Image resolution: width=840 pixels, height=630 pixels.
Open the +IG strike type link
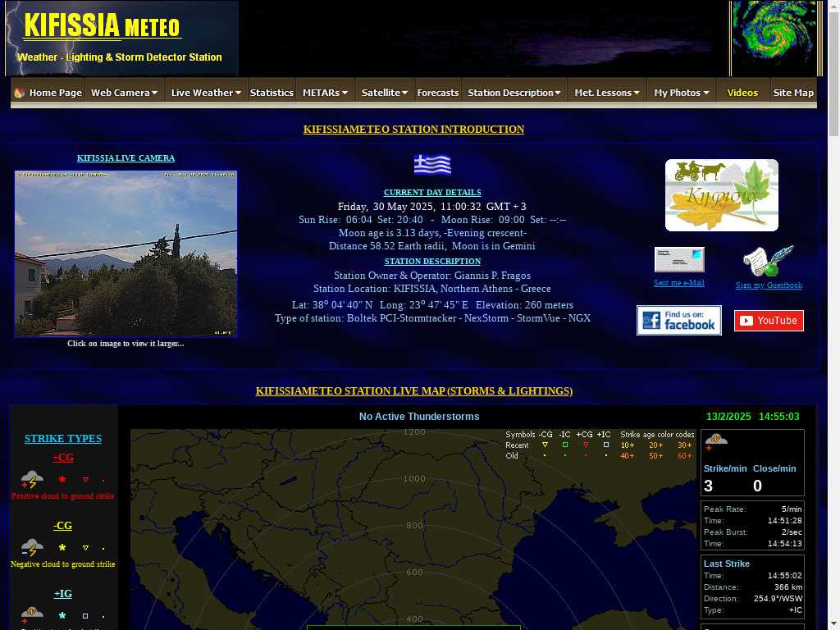point(62,594)
